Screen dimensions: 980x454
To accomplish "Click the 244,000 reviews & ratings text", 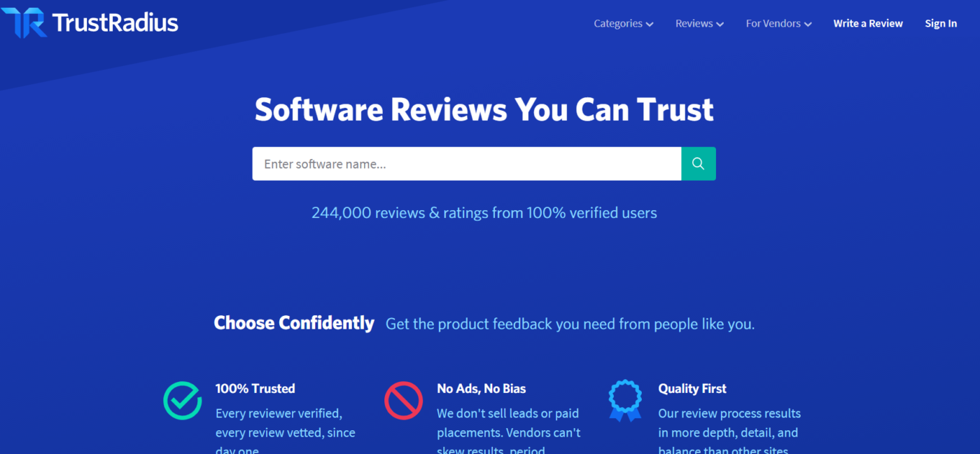I will [484, 213].
